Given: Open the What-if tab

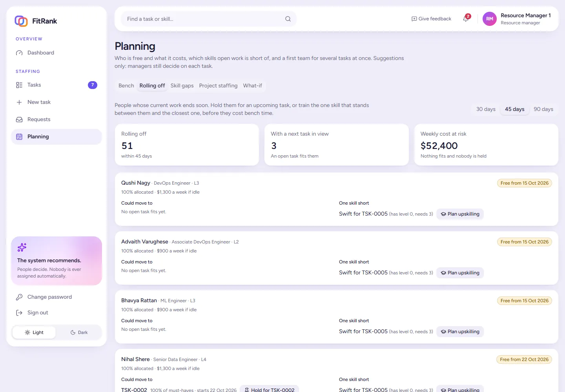Looking at the screenshot, I should click(253, 86).
